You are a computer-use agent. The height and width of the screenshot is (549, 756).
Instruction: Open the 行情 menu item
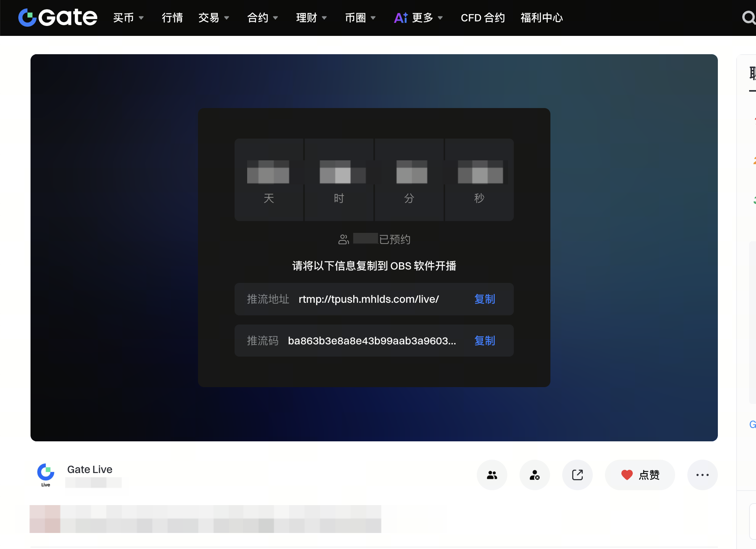coord(172,18)
